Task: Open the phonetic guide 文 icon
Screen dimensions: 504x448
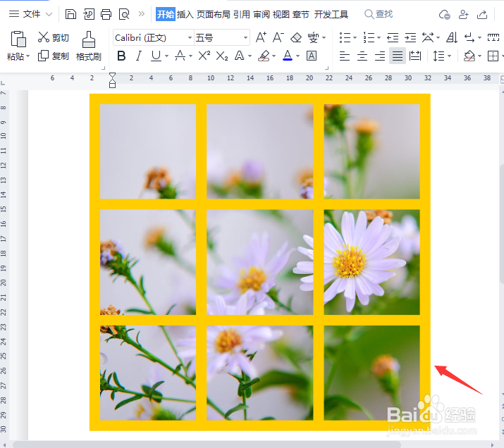Action: [313, 37]
